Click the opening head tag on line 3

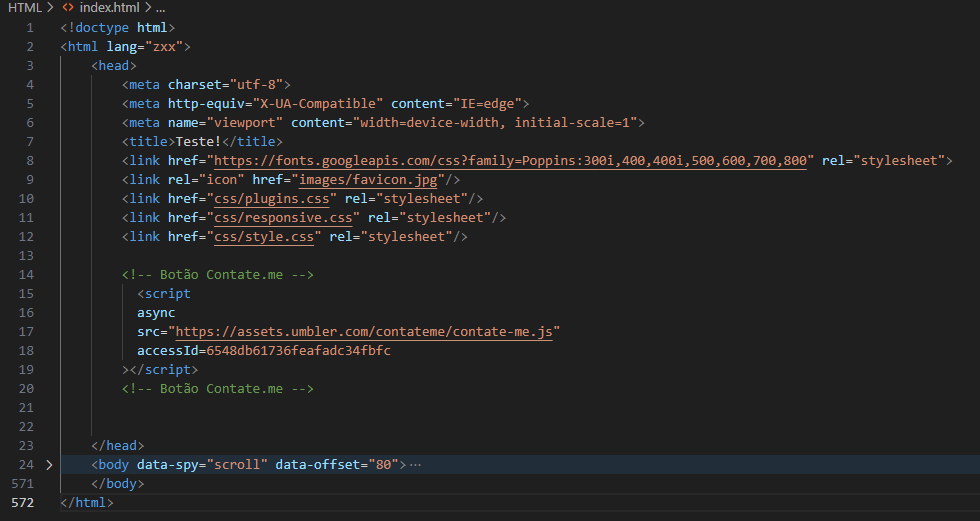[114, 66]
